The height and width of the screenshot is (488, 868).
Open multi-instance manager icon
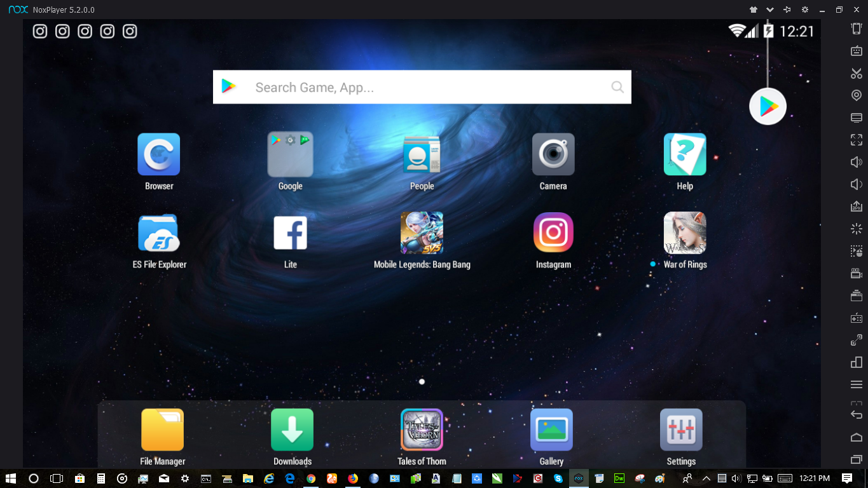pos(857,295)
